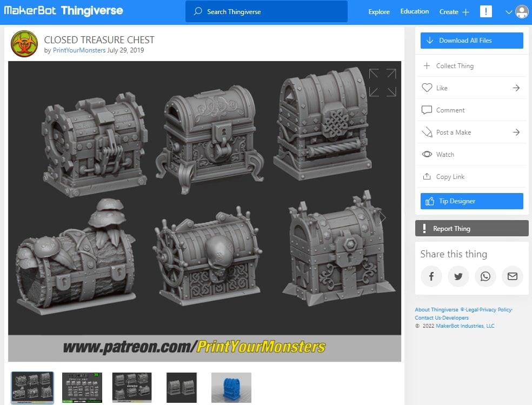
Task: Click the Post a Make icon
Action: (427, 132)
